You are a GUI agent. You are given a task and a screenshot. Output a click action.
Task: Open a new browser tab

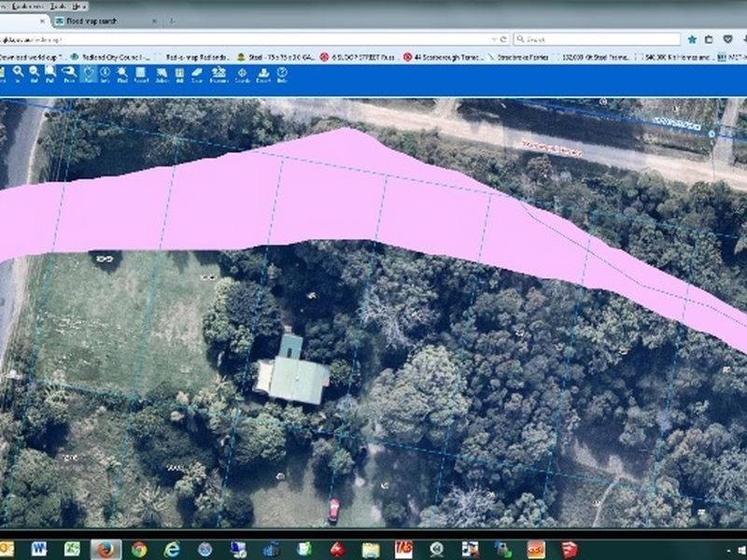pos(172,21)
